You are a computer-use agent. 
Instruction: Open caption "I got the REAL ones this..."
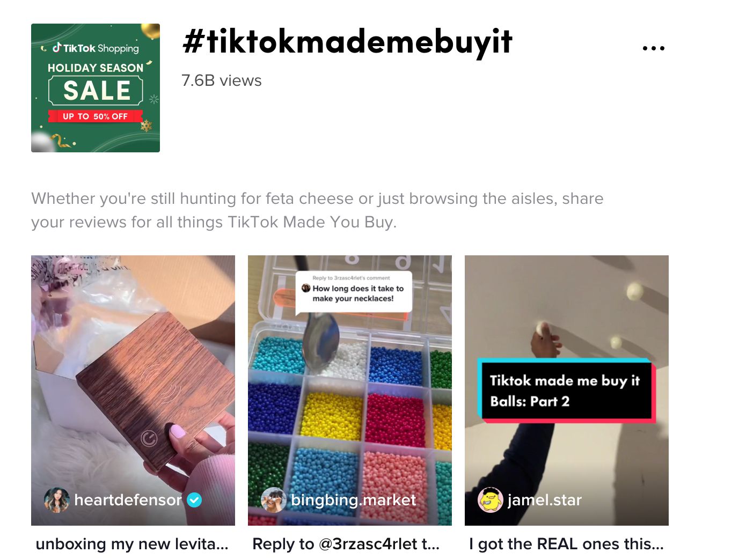click(567, 544)
